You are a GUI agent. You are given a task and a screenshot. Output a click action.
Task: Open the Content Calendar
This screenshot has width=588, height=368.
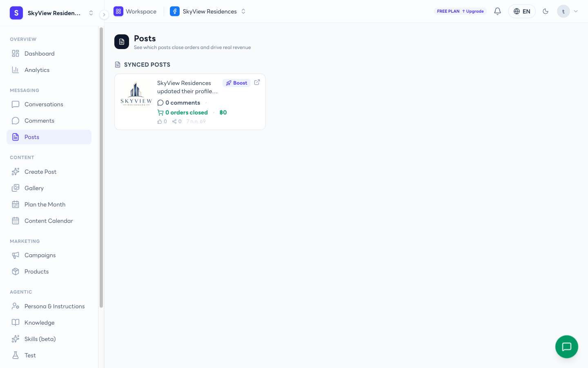(49, 221)
